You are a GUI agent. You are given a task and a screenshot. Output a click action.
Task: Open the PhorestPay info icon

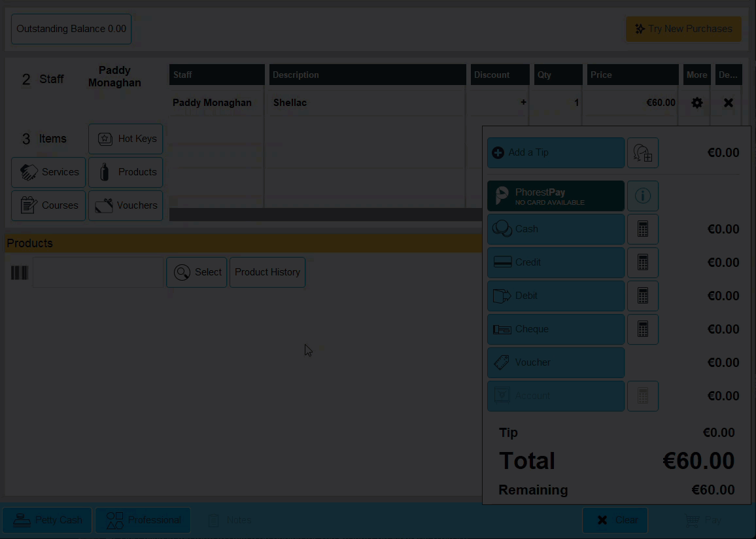[643, 196]
